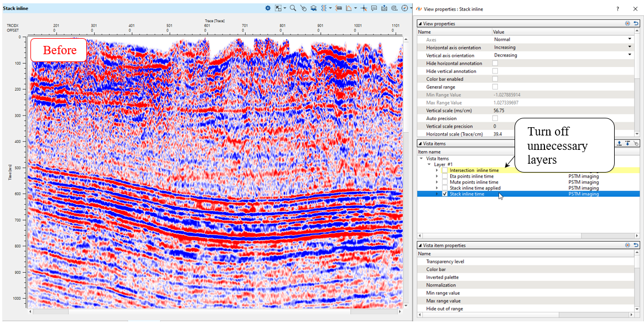Select the magnifier zoom tool
Screen dimensions: 644x323
(x=293, y=8)
